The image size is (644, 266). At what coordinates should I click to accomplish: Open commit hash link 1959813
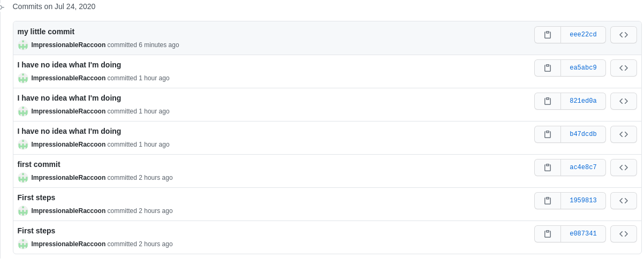click(583, 201)
